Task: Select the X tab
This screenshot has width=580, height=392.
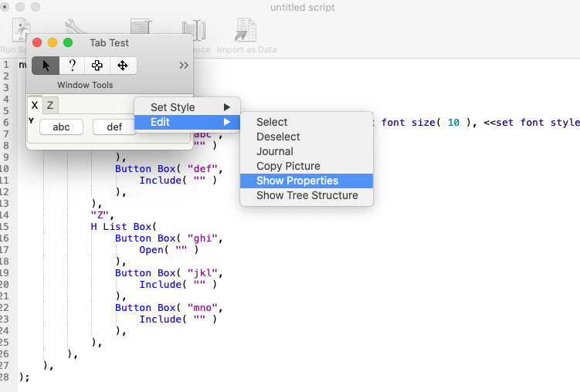Action: (35, 106)
